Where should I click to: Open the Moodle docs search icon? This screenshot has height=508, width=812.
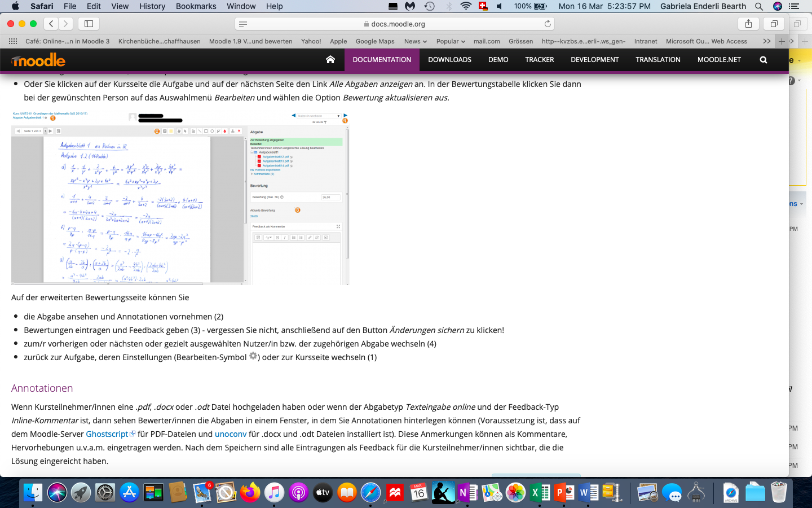click(764, 60)
